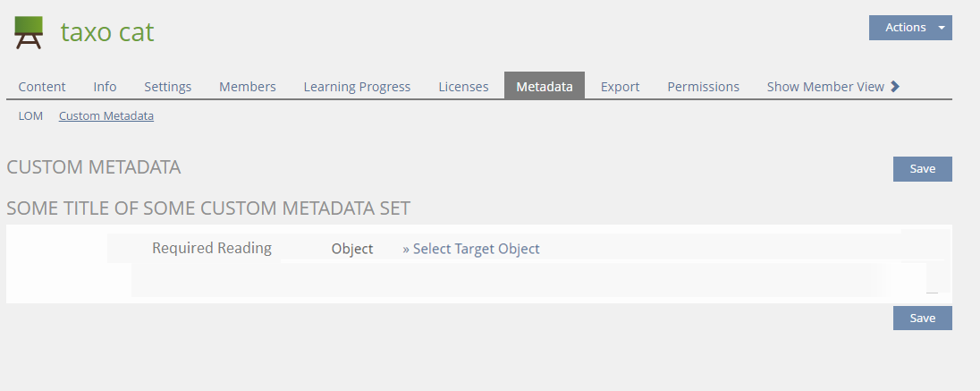Image resolution: width=980 pixels, height=391 pixels.
Task: Click the taxo cat category icon
Action: (x=29, y=32)
